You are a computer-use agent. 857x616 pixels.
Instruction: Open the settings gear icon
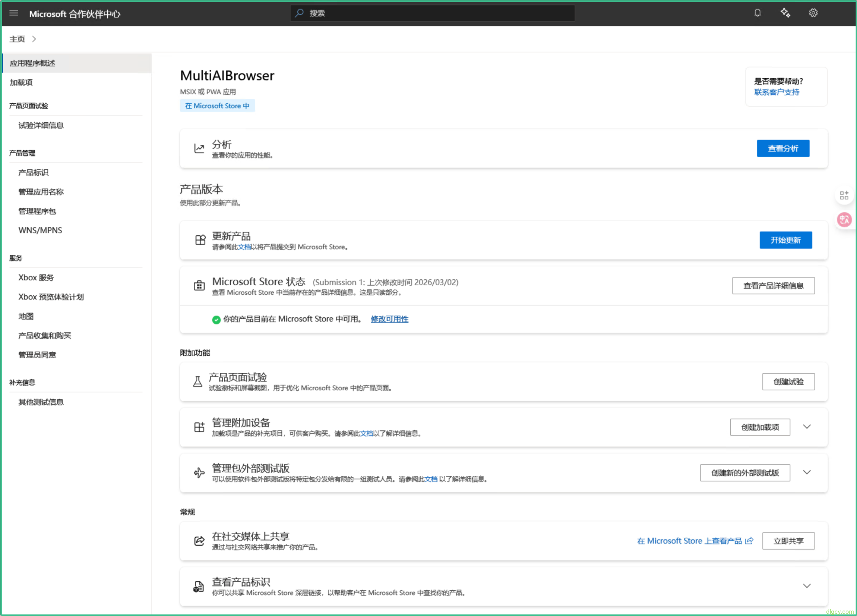813,13
